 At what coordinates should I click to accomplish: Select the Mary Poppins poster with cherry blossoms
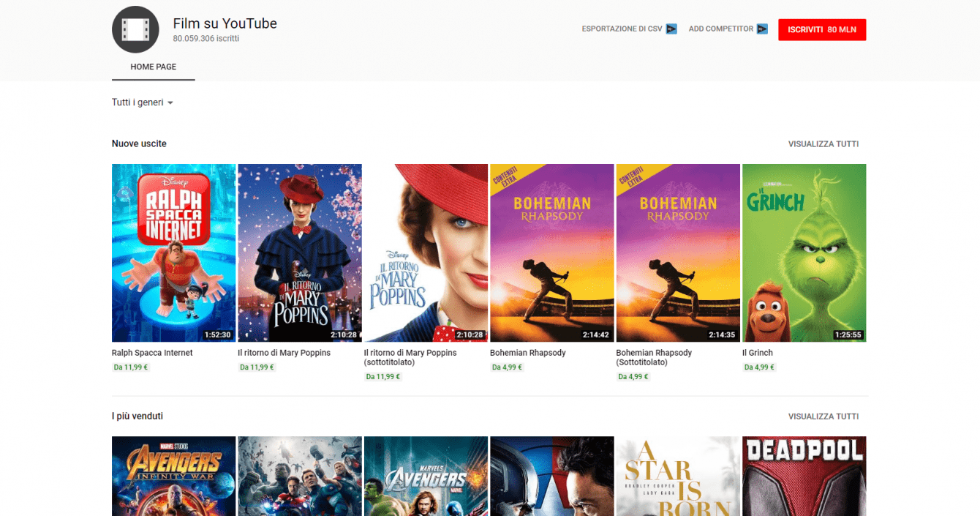(300, 253)
